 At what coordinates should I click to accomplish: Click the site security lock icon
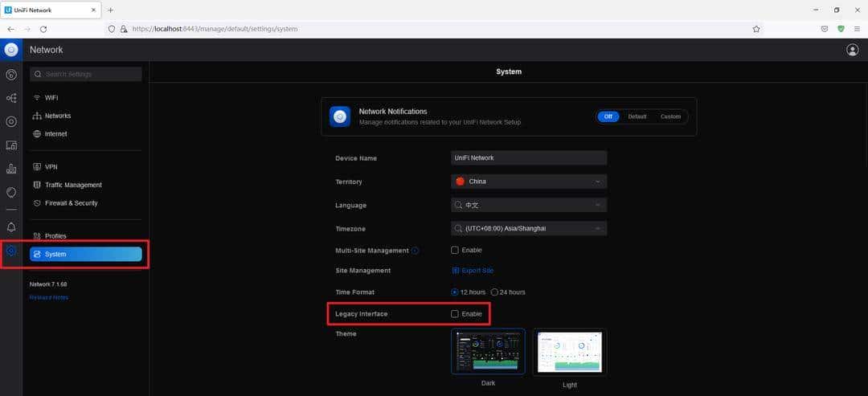(x=124, y=29)
